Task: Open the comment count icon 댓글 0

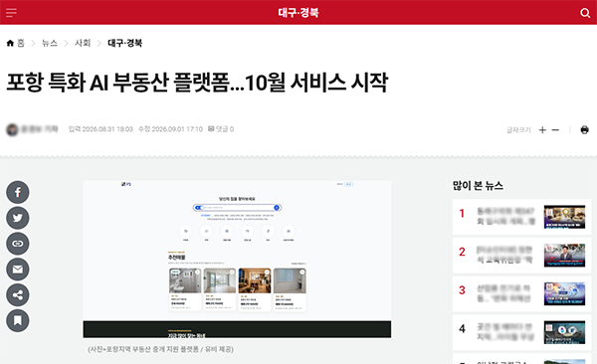Action: point(221,129)
